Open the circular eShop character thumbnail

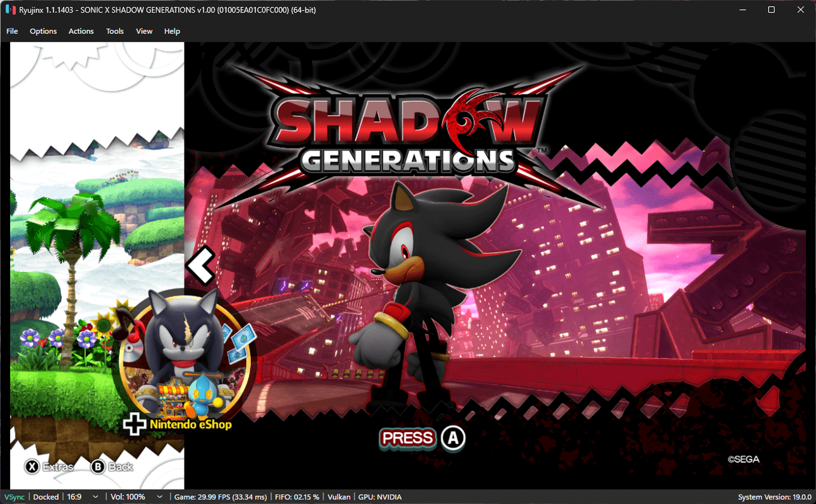pos(185,358)
